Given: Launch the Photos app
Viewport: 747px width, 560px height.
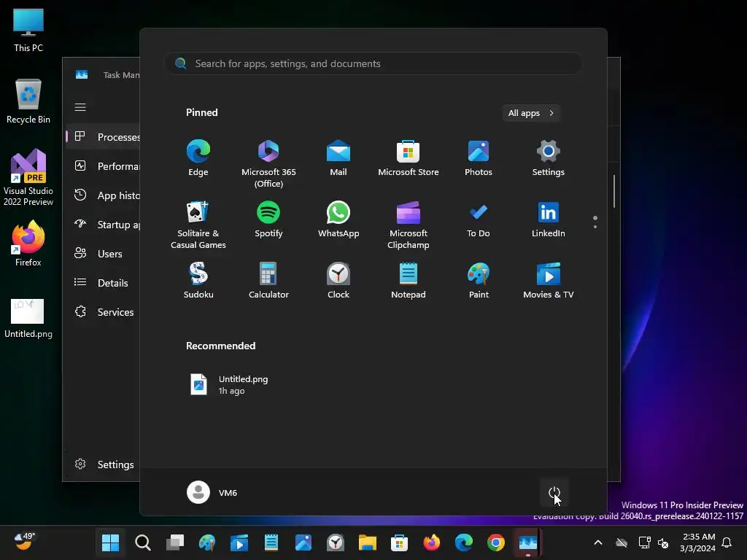Looking at the screenshot, I should pyautogui.click(x=479, y=158).
